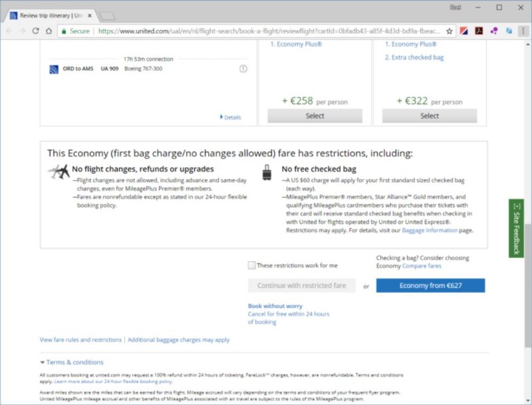Expand the flight Details disclosure

coord(230,117)
